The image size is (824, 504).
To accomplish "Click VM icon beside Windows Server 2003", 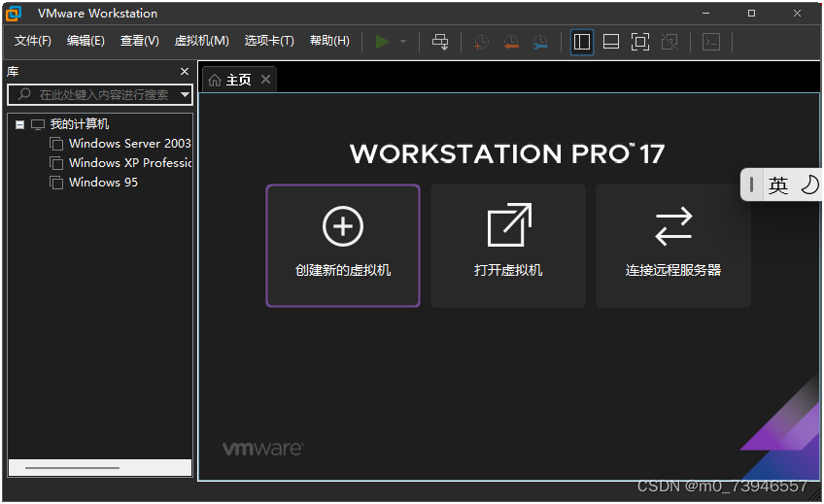I will pos(56,144).
